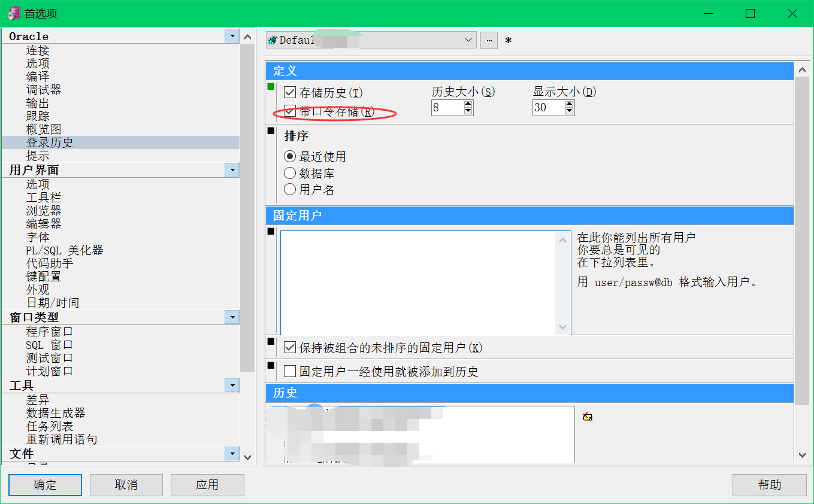Open the 任务列表 preferences page
Screen dimensions: 814x504
[x=50, y=426]
